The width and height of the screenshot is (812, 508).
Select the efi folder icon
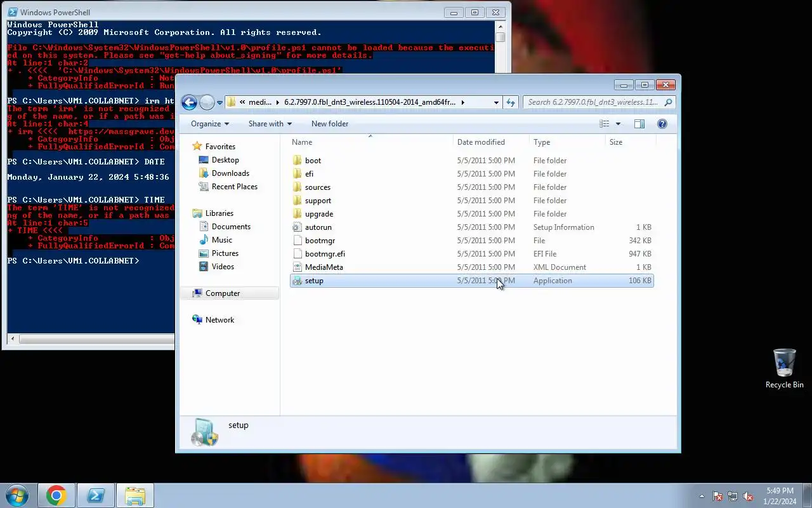pyautogui.click(x=298, y=174)
